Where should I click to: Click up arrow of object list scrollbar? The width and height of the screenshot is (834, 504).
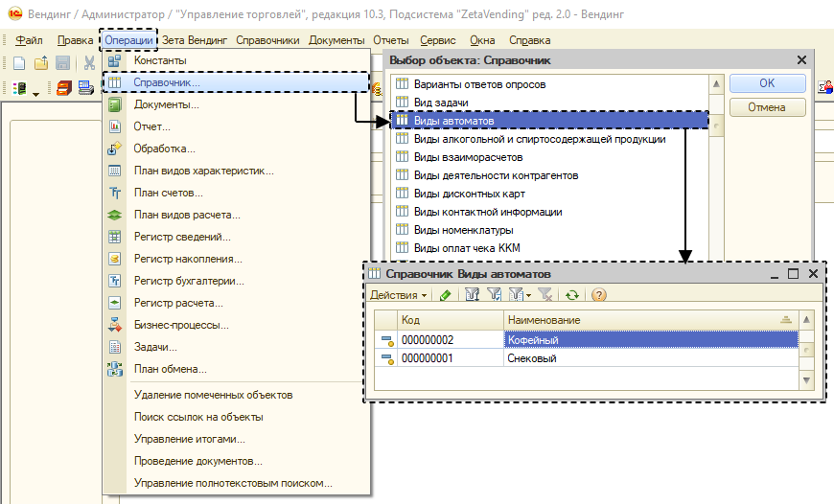coord(716,84)
